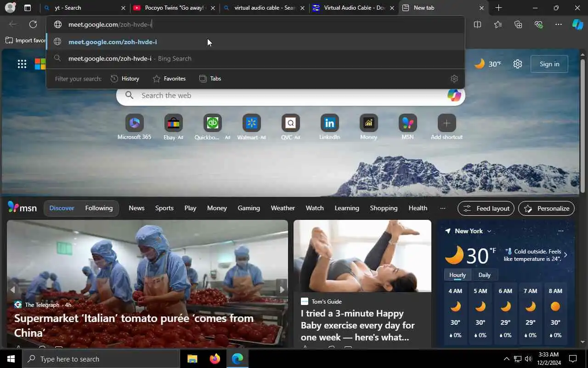Open the Import favorites bookmark
The height and width of the screenshot is (368, 588).
click(x=26, y=40)
